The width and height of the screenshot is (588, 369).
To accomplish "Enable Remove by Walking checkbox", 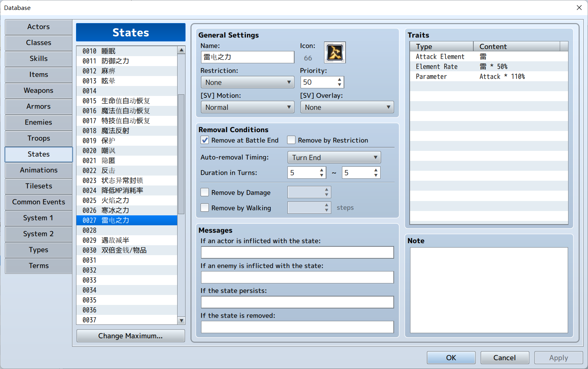I will point(205,208).
